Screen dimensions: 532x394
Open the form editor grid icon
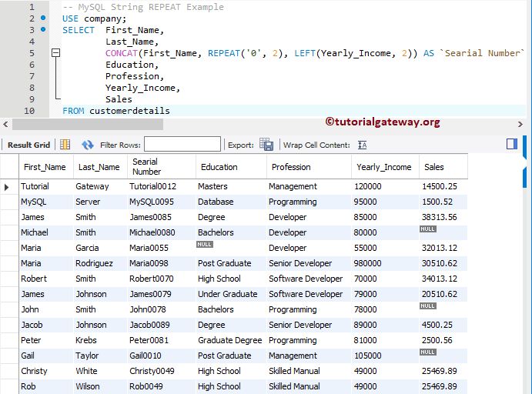65,145
